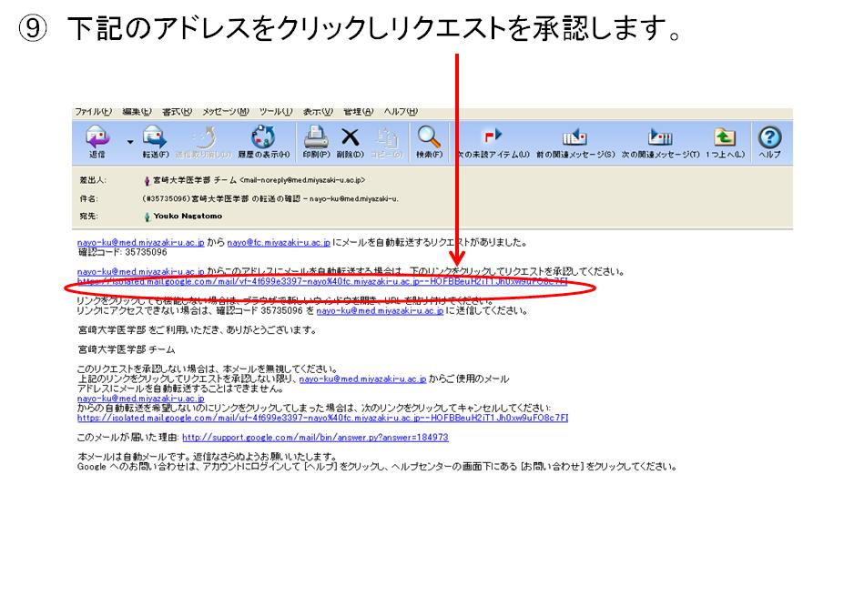The width and height of the screenshot is (854, 616).
Task: Delete the message with 削除 X icon
Action: [x=350, y=136]
